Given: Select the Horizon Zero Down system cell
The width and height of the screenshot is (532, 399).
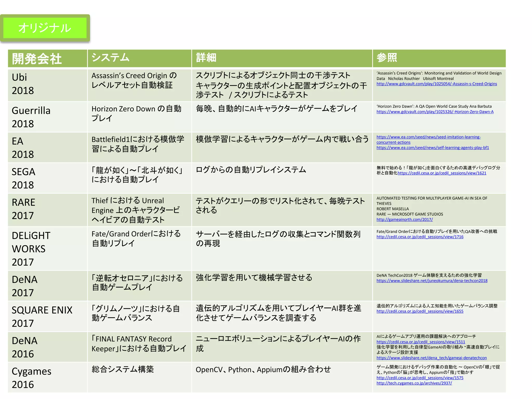Looking at the screenshot, I should click(x=139, y=117).
